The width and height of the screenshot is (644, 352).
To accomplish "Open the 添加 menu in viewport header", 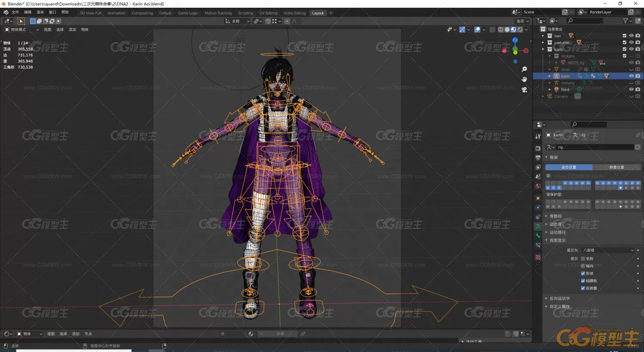I will click(73, 30).
